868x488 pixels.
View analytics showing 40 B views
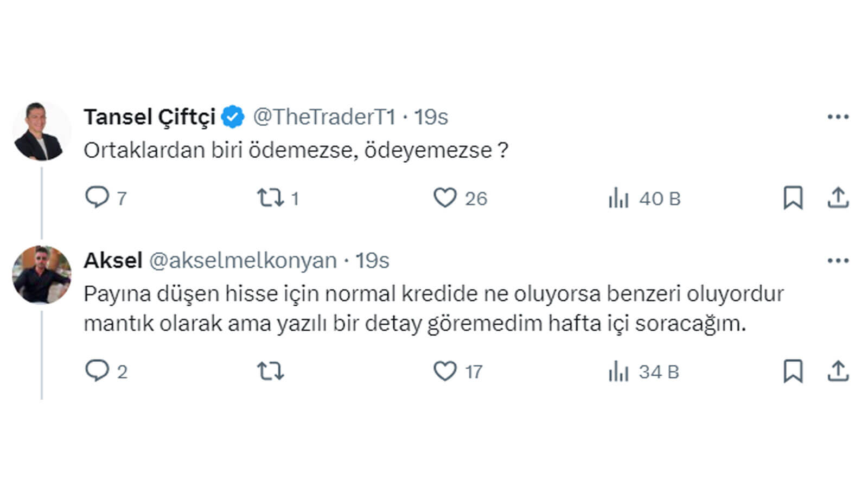pyautogui.click(x=618, y=198)
